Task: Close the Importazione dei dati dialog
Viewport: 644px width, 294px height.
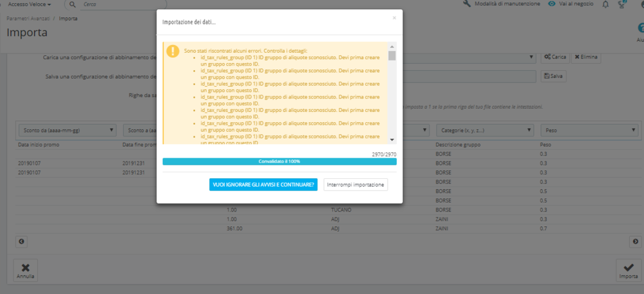Action: point(394,18)
